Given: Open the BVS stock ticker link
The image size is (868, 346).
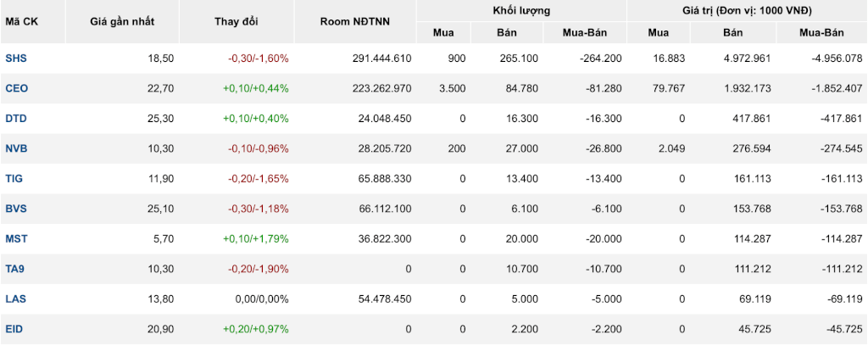Looking at the screenshot, I should coord(16,209).
